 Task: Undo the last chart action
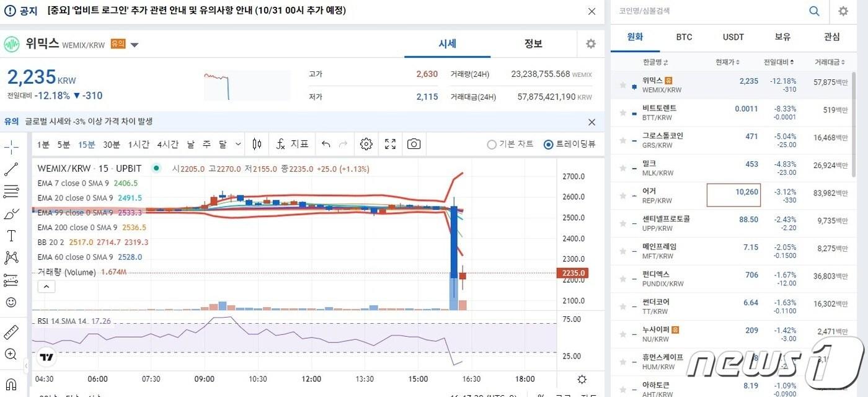click(326, 143)
